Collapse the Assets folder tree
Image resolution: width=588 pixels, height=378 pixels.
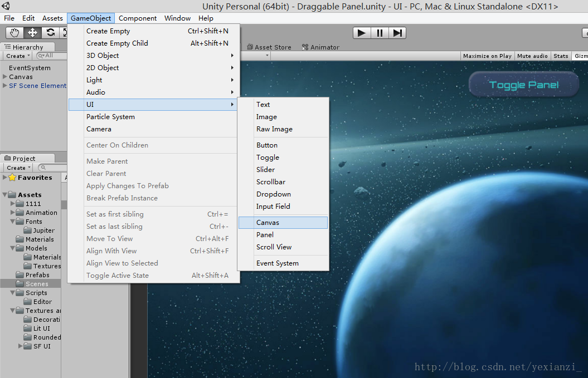click(x=5, y=194)
